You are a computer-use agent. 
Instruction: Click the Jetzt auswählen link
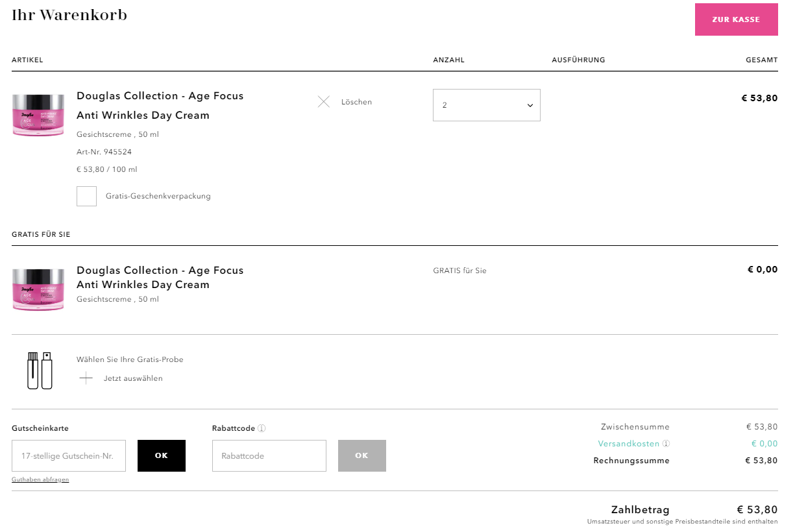(x=133, y=378)
